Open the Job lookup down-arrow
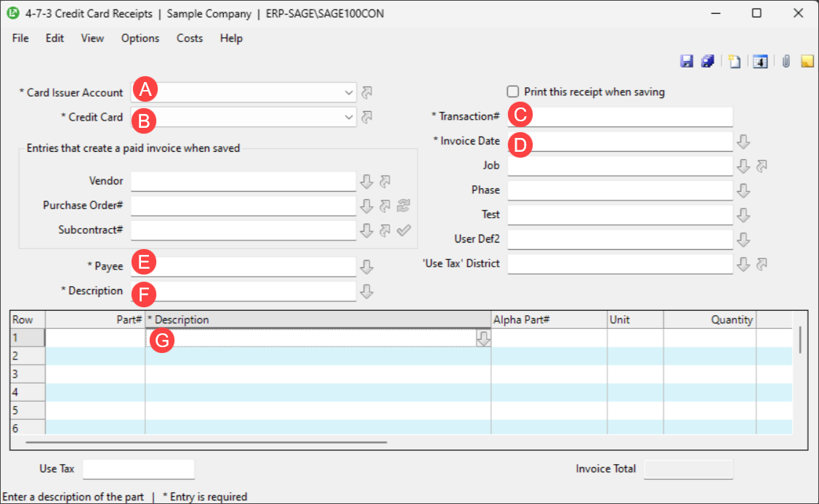The image size is (819, 504). pyautogui.click(x=743, y=166)
